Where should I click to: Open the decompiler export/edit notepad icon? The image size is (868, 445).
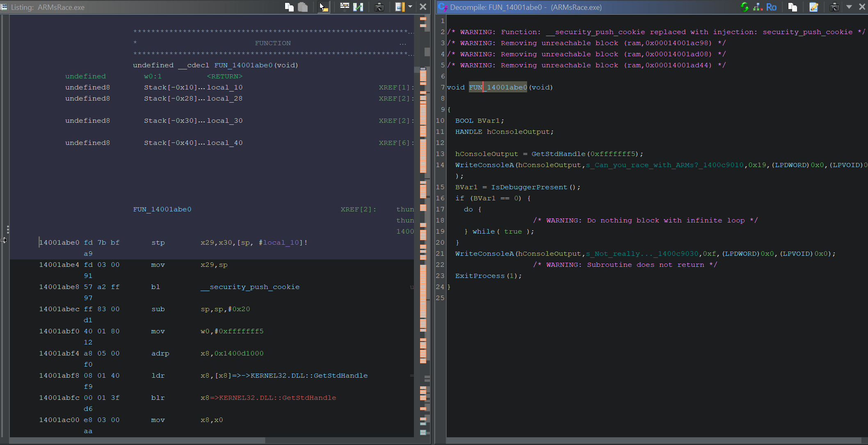click(814, 7)
